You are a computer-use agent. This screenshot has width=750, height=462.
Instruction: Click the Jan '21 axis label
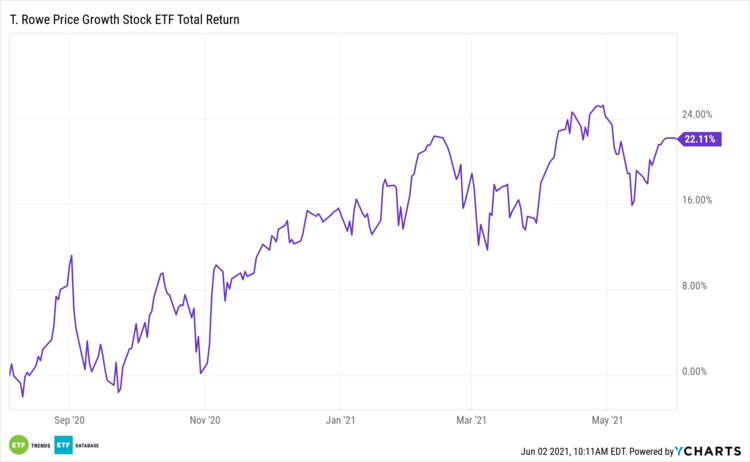(x=340, y=421)
